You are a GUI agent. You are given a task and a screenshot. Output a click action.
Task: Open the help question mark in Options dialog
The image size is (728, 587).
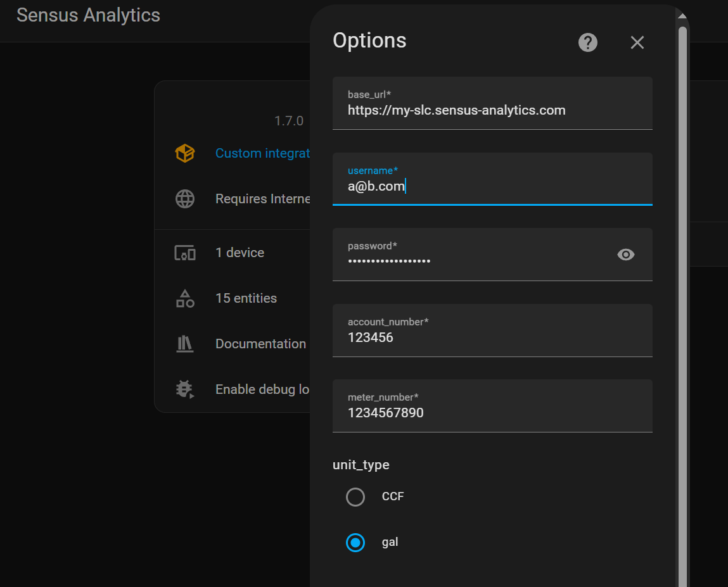[587, 42]
